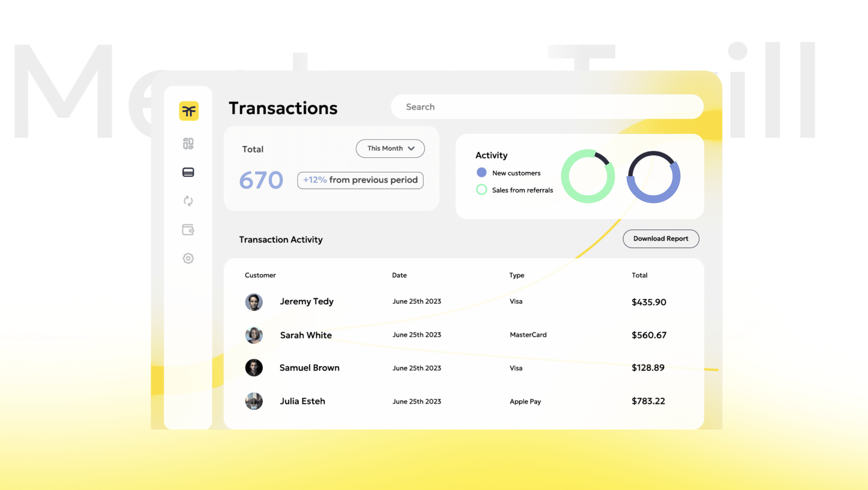This screenshot has width=868, height=490.
Task: Focus the Search input field
Action: 547,107
